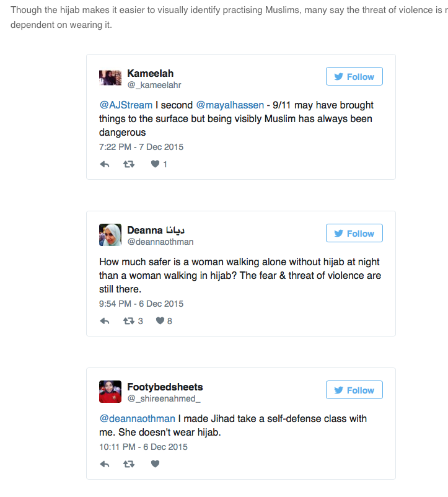Viewport: 448px width, 497px height.
Task: Retweet Deanna's tweet about hijab safety
Action: pyautogui.click(x=129, y=321)
